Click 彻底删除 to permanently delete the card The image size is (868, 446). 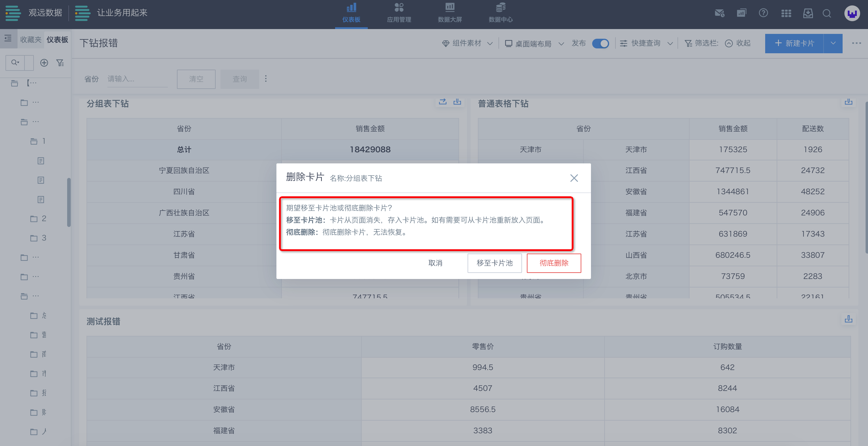pos(554,263)
